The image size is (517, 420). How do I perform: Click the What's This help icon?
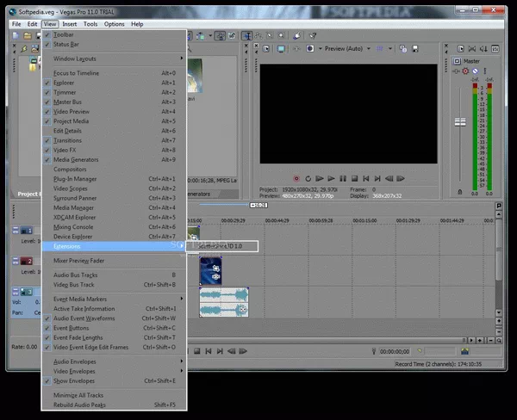click(x=312, y=35)
